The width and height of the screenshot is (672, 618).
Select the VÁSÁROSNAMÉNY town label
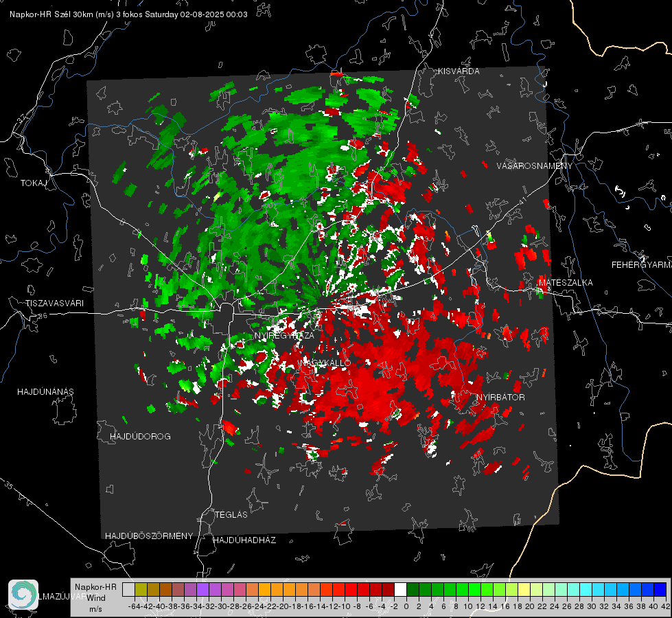tap(535, 166)
